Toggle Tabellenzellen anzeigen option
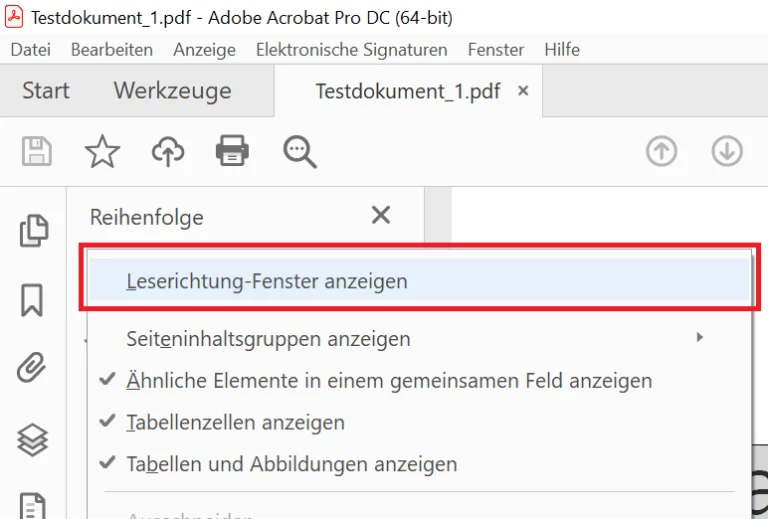Viewport: 768px width, 519px height. pyautogui.click(x=235, y=423)
